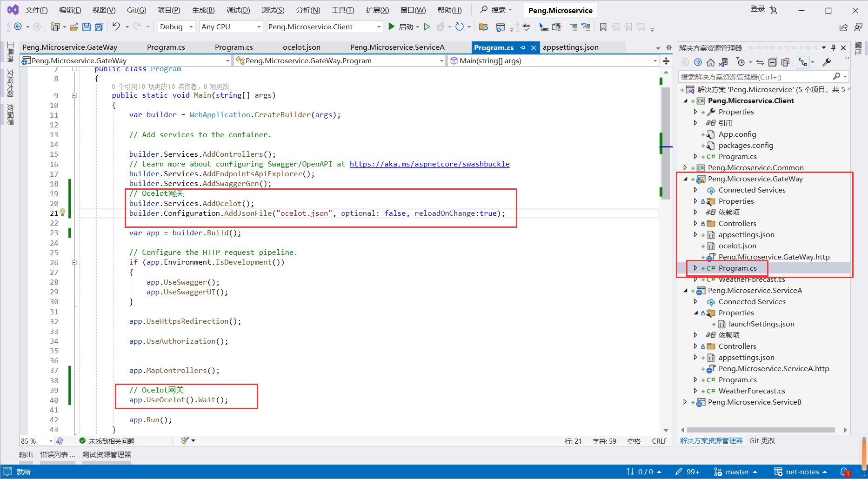Open the 85 % zoom dropdown
The width and height of the screenshot is (868, 479).
tap(36, 441)
